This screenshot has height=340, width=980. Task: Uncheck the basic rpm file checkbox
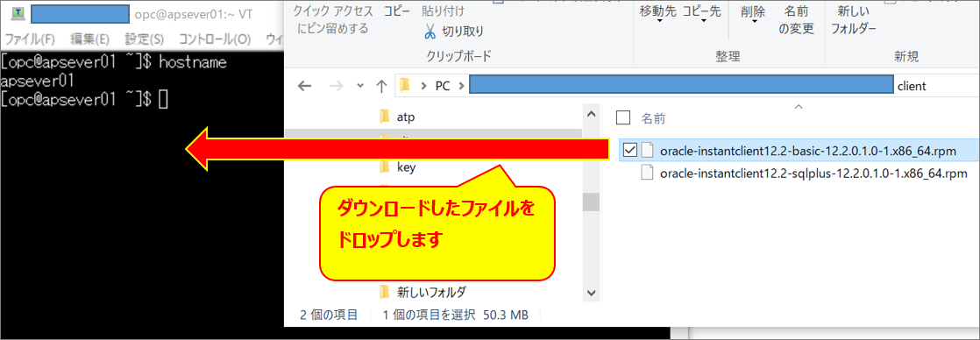[x=630, y=150]
